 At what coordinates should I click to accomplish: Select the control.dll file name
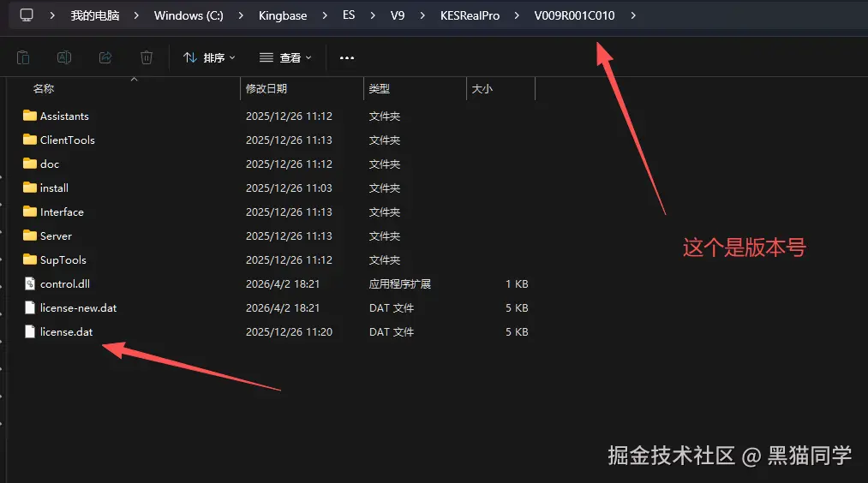click(x=65, y=283)
